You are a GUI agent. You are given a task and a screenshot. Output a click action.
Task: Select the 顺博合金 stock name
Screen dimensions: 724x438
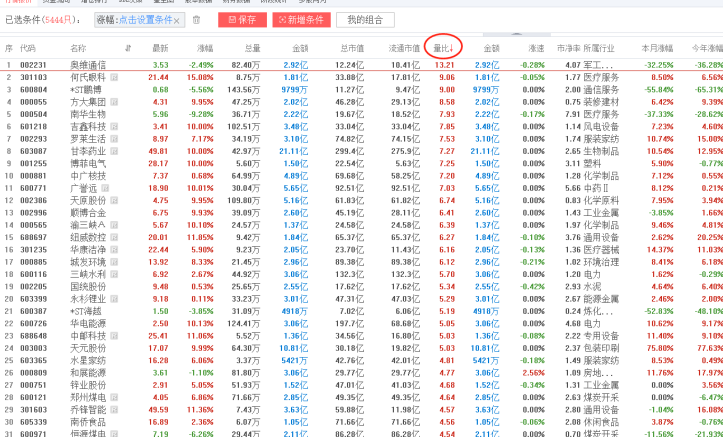[x=88, y=213]
